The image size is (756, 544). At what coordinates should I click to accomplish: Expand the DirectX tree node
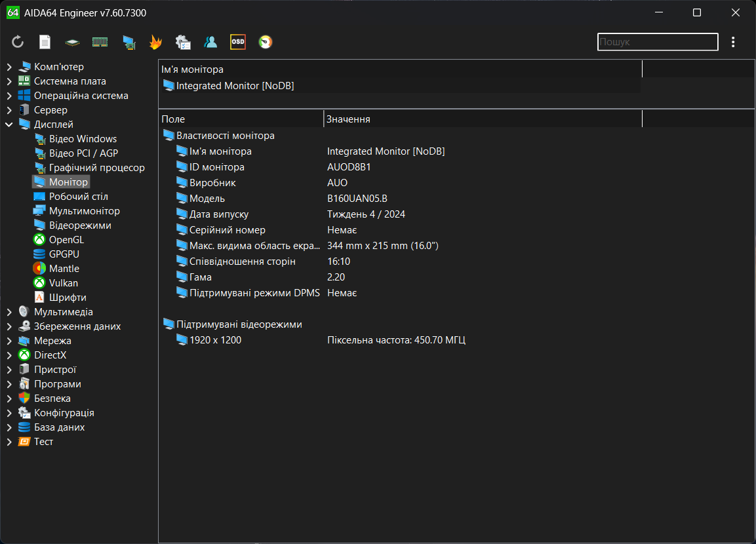coord(9,356)
